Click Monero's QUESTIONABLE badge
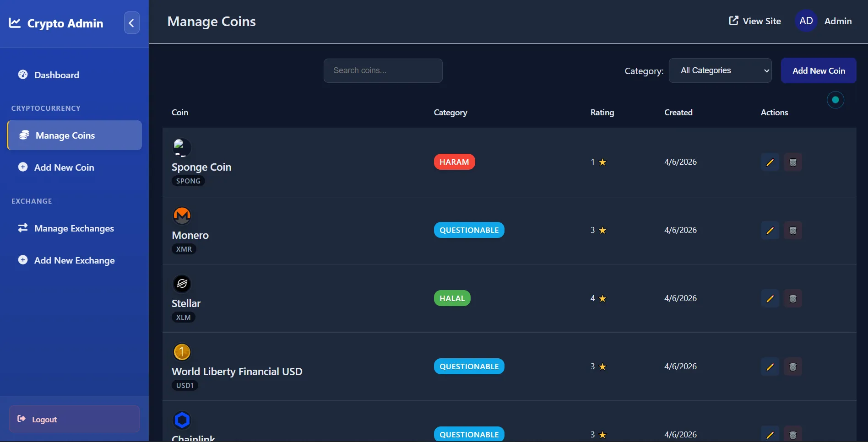The width and height of the screenshot is (868, 442). pos(469,230)
